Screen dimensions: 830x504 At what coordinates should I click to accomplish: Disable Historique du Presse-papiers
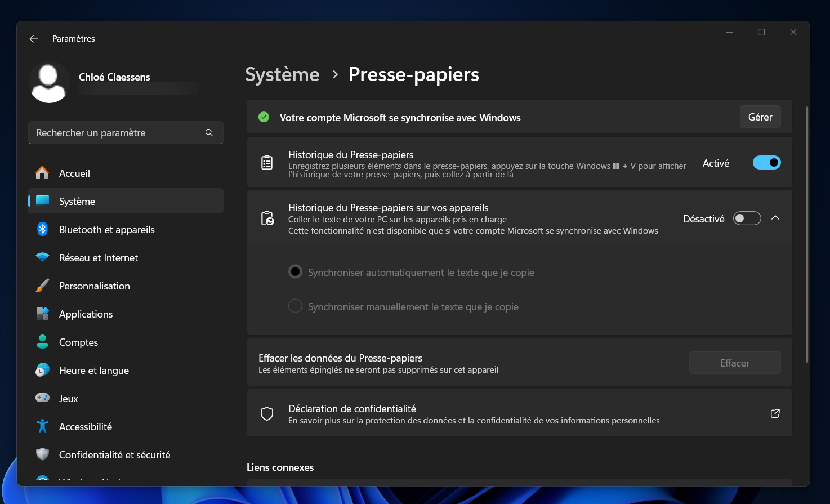coord(766,162)
